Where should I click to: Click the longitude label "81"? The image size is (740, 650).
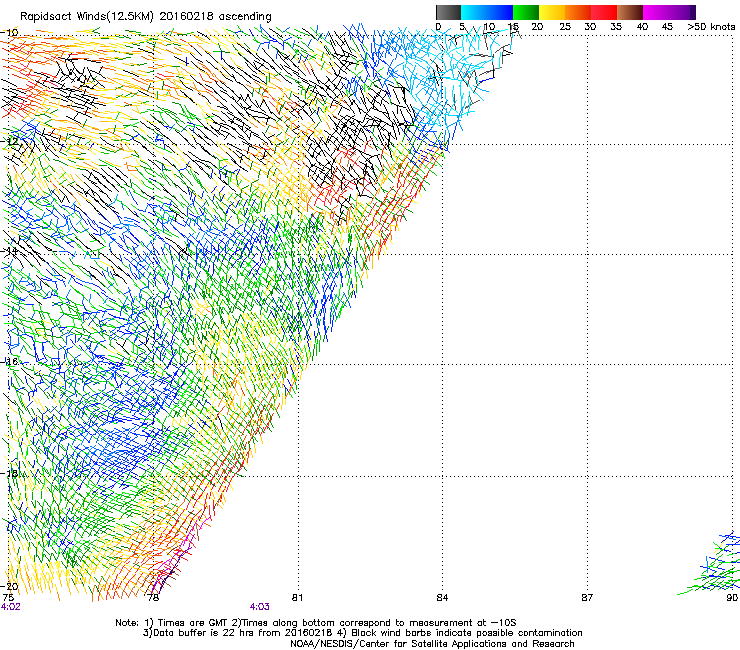297,598
